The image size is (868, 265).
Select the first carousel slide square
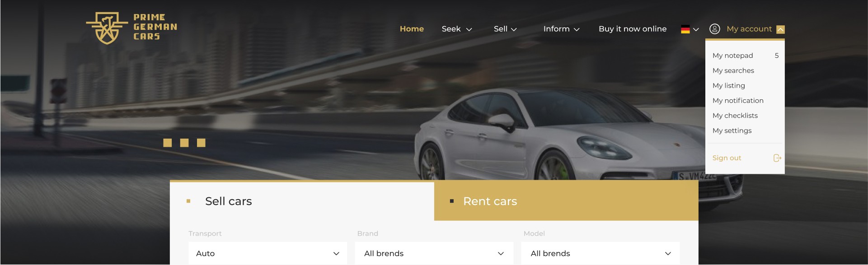167,143
